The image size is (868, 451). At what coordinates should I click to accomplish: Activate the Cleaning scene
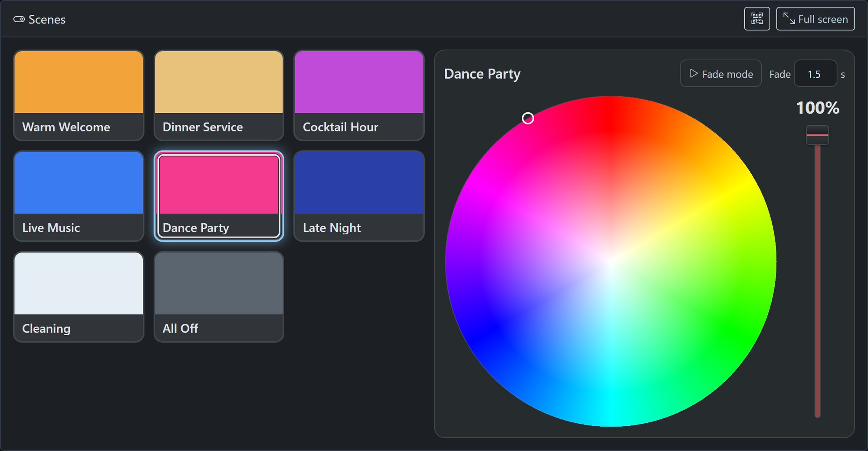(x=79, y=297)
